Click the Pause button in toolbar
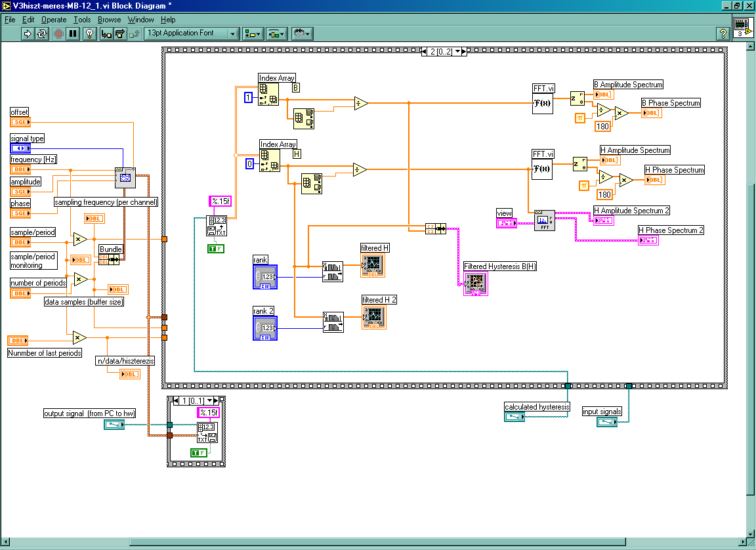The height and width of the screenshot is (550, 756). 73,33
